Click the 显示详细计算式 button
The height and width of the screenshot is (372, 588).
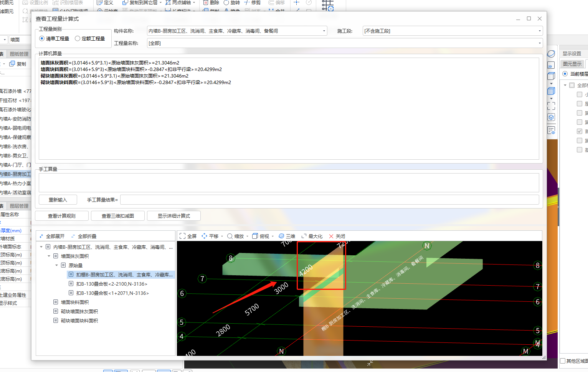coord(173,216)
